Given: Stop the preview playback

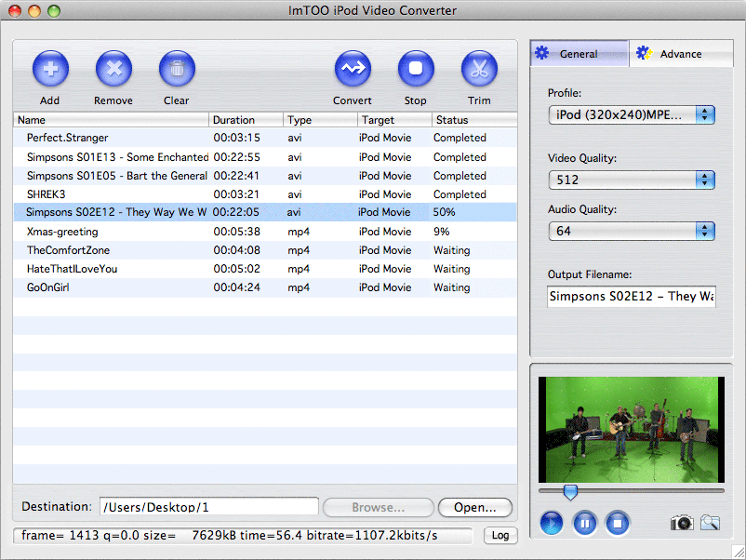Looking at the screenshot, I should click(618, 524).
